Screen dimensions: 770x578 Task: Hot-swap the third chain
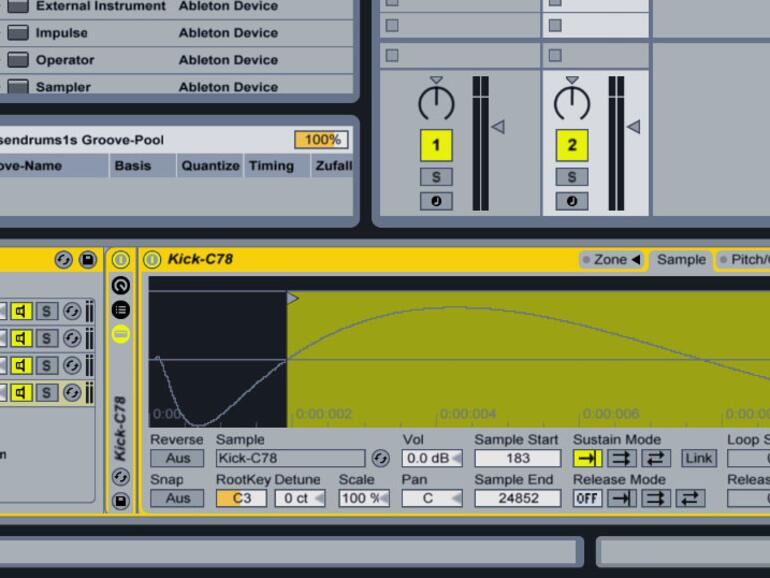coord(72,365)
